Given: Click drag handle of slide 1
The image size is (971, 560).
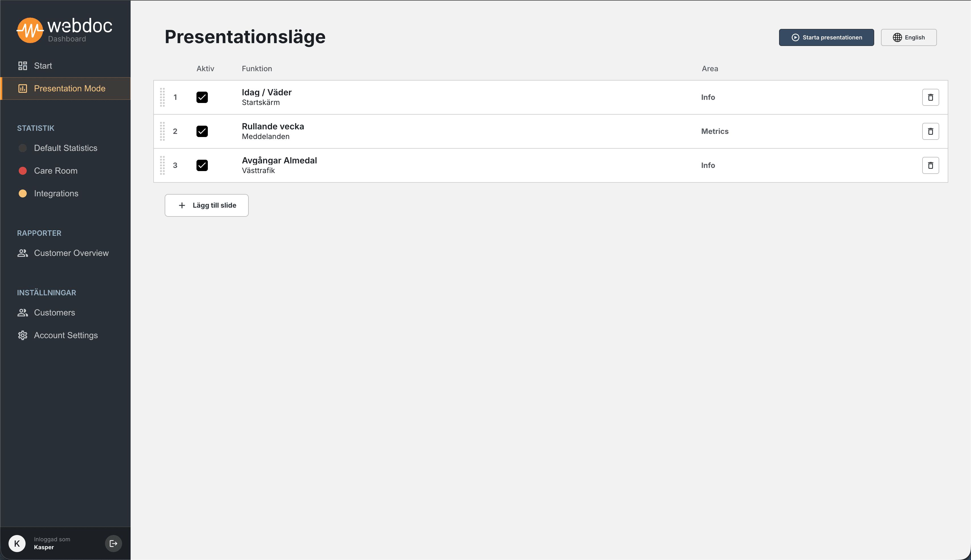Looking at the screenshot, I should click(162, 97).
